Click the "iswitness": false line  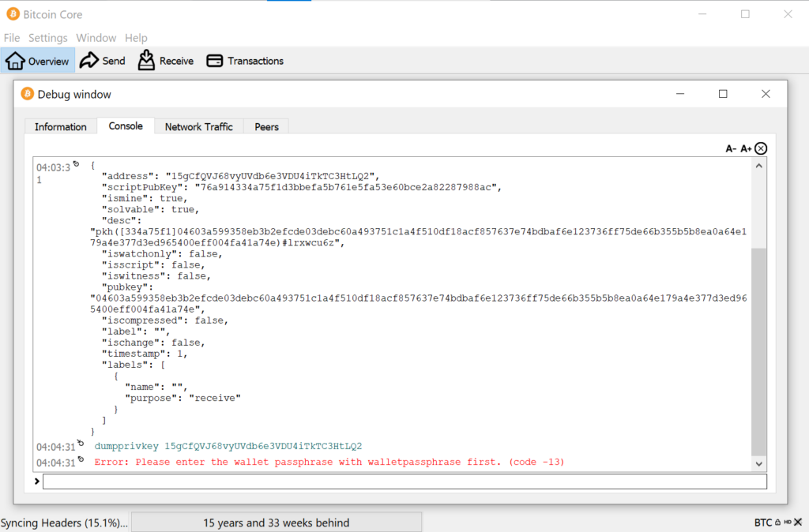tap(156, 275)
